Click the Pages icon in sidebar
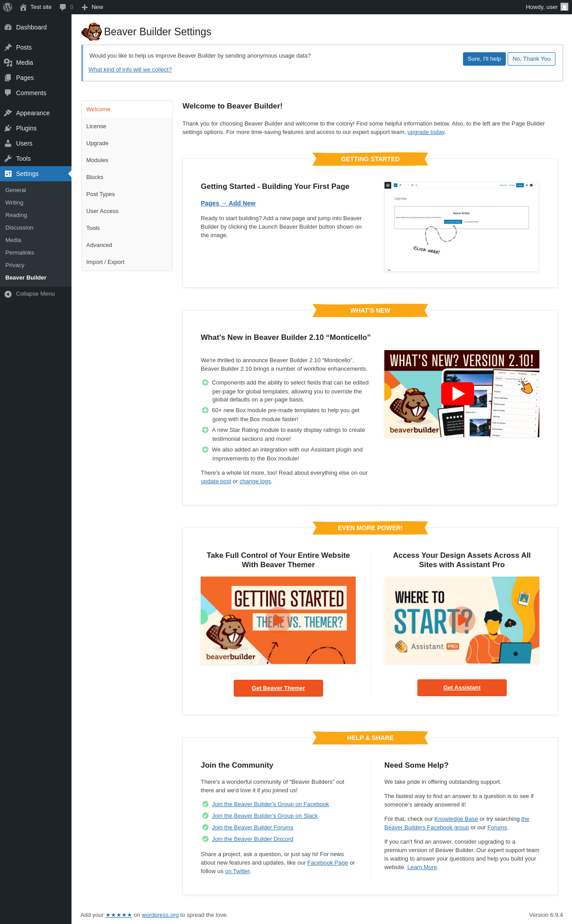Image resolution: width=572 pixels, height=924 pixels. [x=8, y=78]
